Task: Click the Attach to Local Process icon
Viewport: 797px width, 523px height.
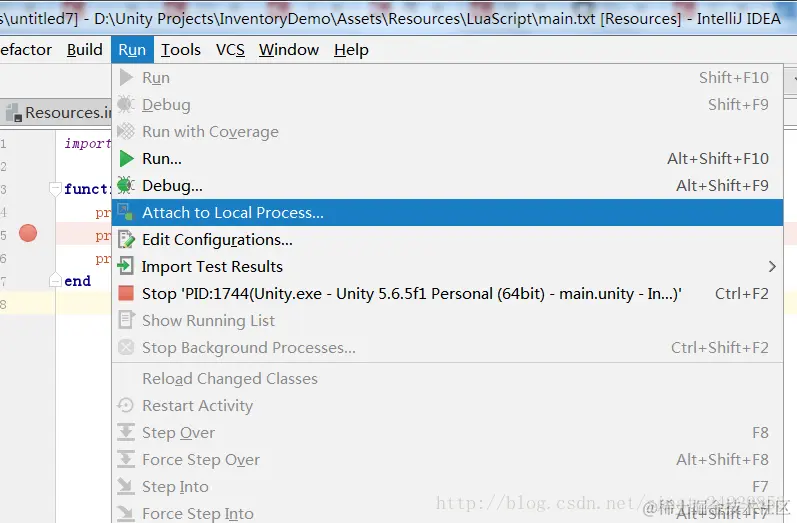Action: (x=126, y=212)
